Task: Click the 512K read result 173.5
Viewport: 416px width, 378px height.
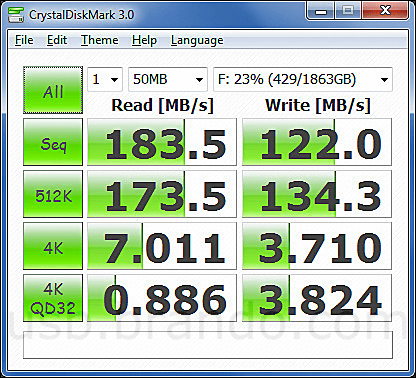Action: pos(162,194)
